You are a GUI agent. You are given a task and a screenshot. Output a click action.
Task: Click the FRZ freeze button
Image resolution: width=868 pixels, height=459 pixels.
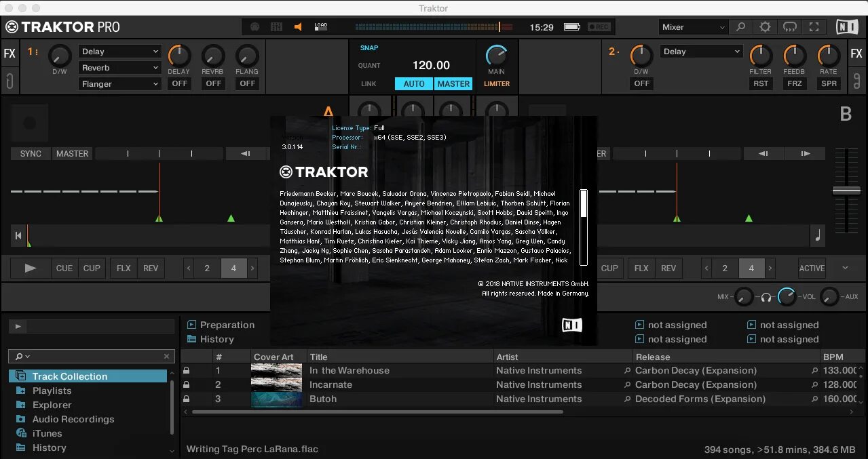pyautogui.click(x=794, y=83)
